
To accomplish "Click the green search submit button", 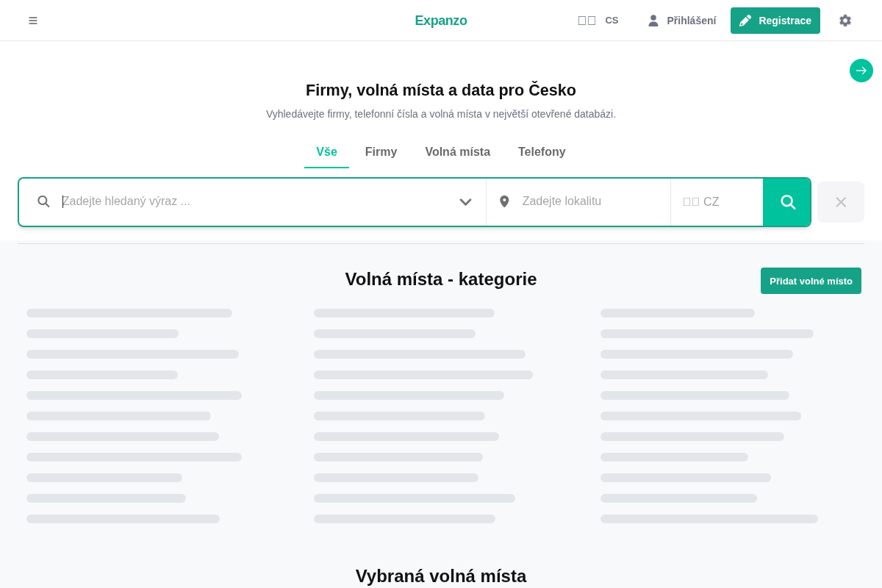I will click(787, 202).
